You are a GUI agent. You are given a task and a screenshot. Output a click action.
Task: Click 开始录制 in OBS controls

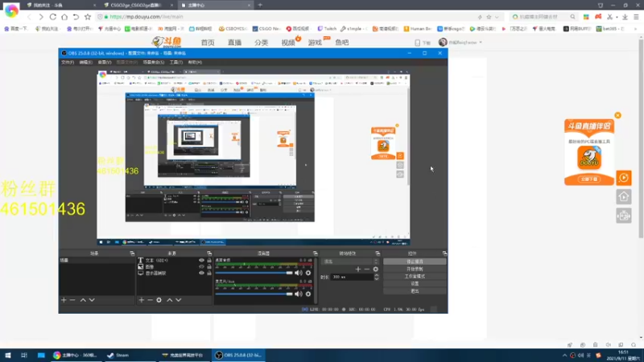tap(415, 269)
